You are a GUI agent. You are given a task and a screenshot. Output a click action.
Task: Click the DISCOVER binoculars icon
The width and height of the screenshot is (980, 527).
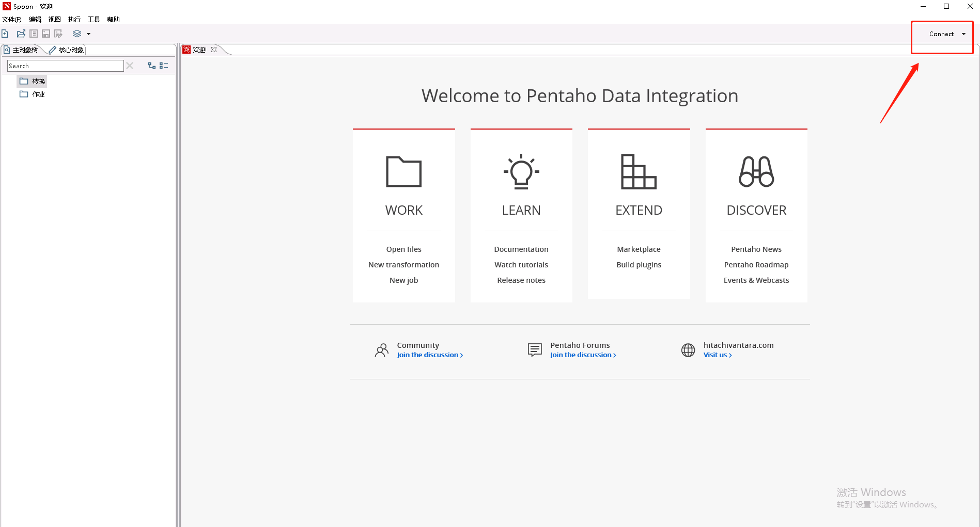(x=756, y=171)
